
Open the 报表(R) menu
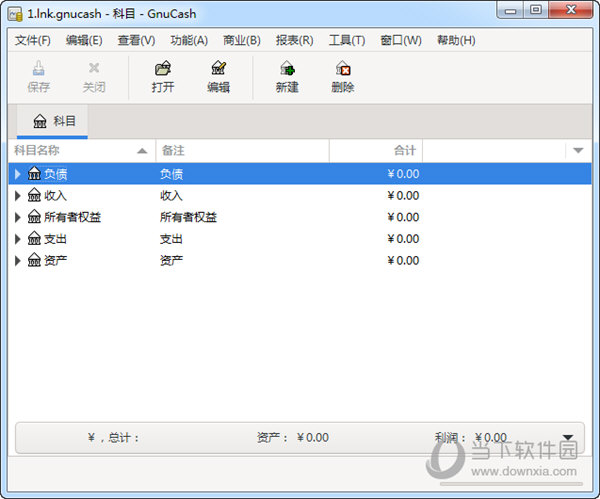pos(294,40)
